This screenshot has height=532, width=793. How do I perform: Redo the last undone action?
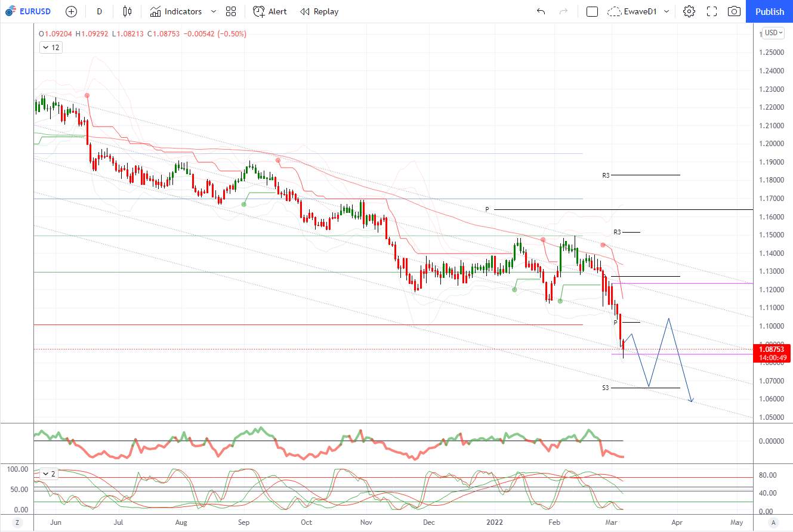(x=563, y=11)
